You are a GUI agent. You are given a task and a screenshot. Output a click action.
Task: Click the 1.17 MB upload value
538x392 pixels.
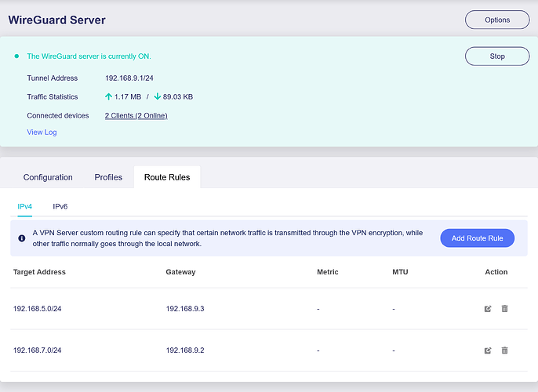point(128,96)
